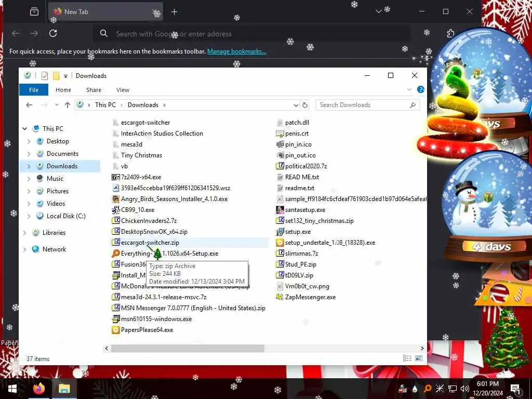
Task: Open customize quick access toolbar dropdown
Action: tap(65, 76)
